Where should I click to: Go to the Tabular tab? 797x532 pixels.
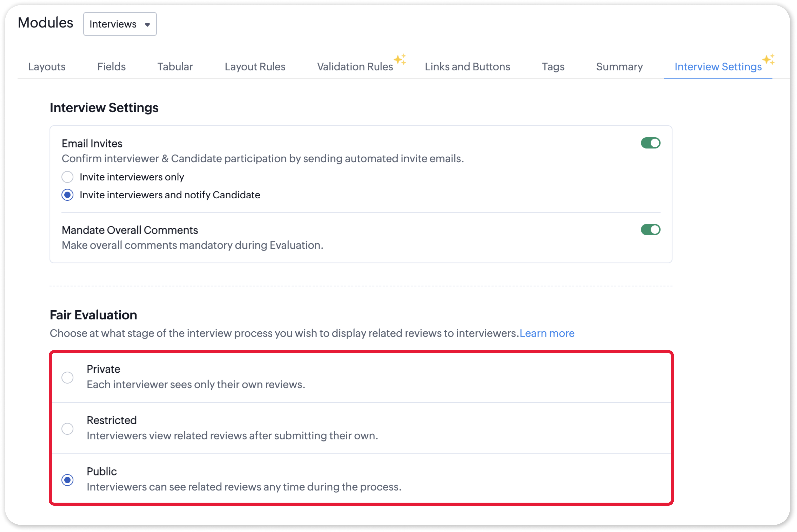pyautogui.click(x=175, y=66)
